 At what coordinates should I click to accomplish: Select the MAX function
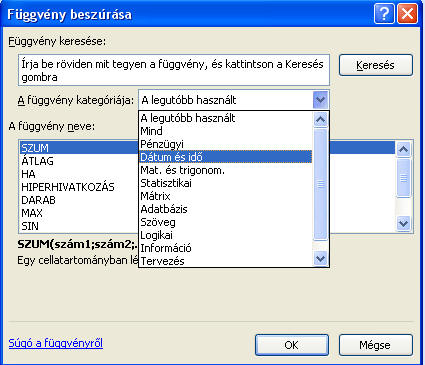(x=79, y=213)
